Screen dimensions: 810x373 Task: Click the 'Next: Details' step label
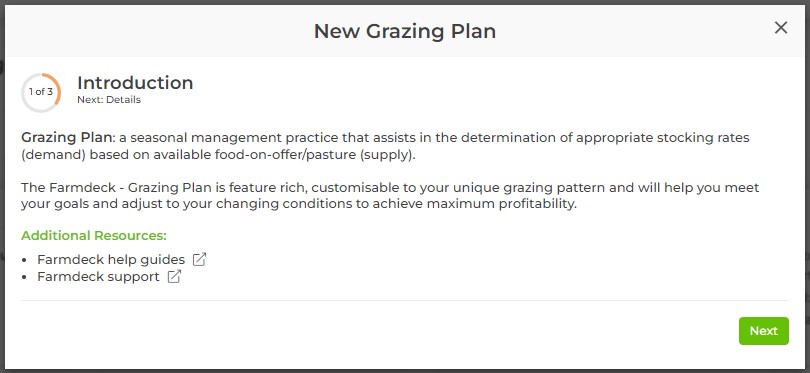point(108,100)
